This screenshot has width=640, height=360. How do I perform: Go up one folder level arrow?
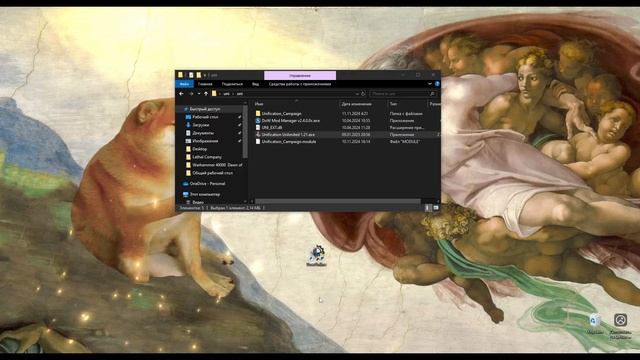206,94
